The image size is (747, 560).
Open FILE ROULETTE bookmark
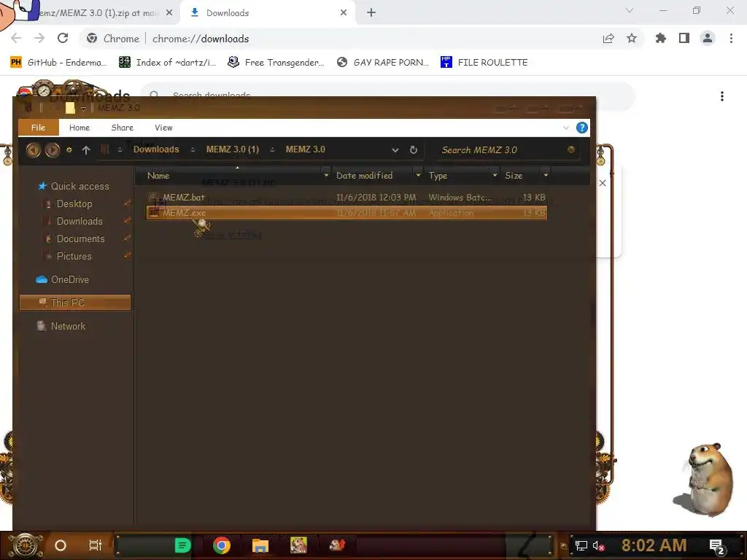(484, 63)
